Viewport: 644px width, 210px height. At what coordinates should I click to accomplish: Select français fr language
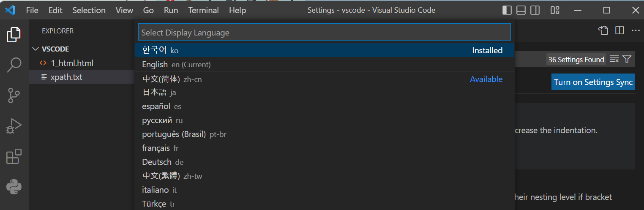pos(325,148)
